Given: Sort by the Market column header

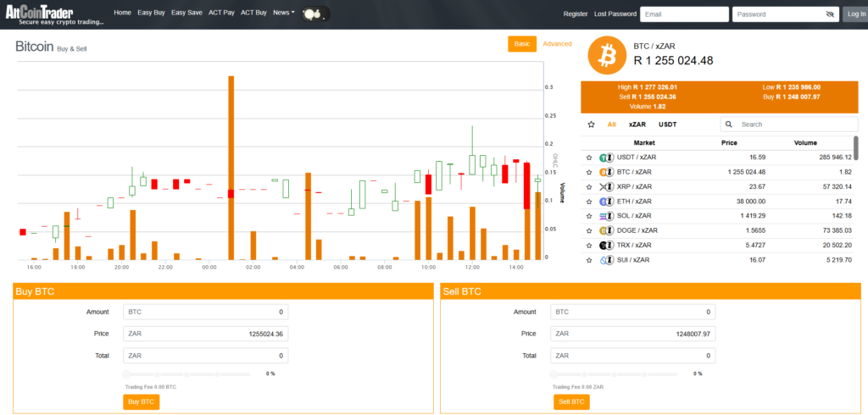Looking at the screenshot, I should click(x=644, y=143).
